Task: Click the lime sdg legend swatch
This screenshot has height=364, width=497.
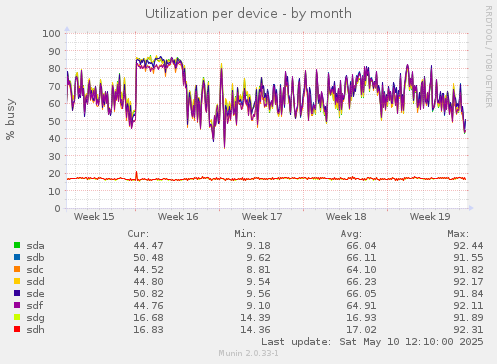Action: point(17,317)
